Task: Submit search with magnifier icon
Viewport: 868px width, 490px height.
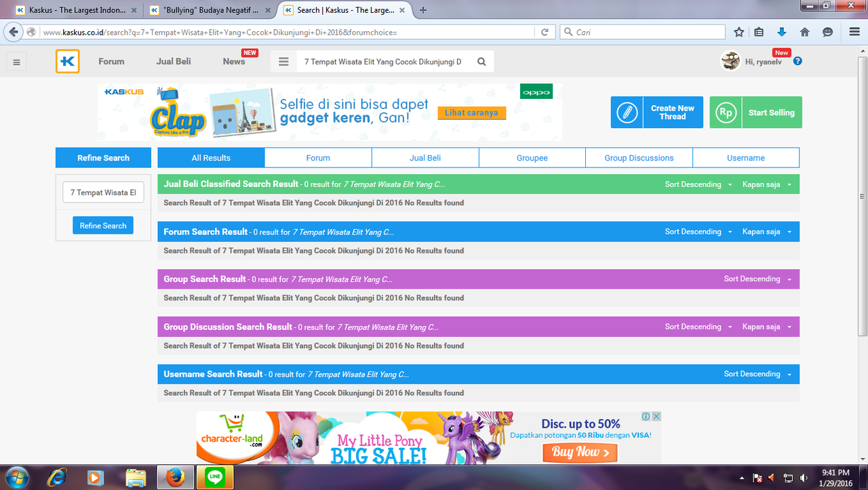Action: pos(481,62)
